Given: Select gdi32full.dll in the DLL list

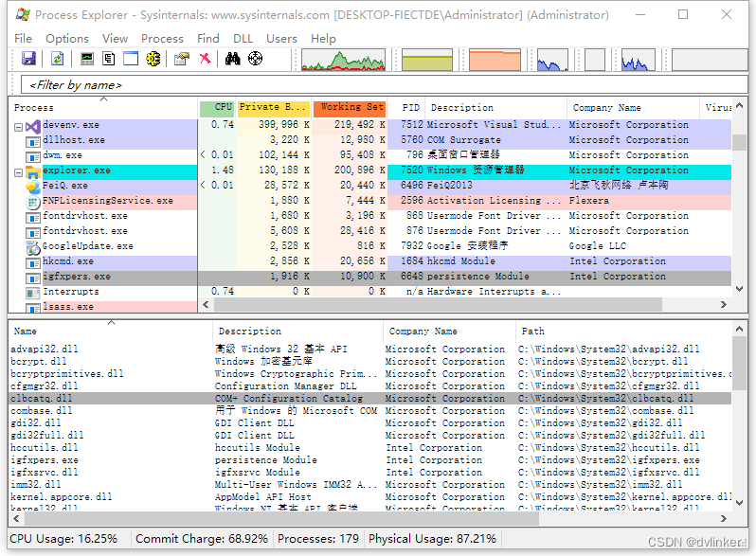Looking at the screenshot, I should point(370,436).
